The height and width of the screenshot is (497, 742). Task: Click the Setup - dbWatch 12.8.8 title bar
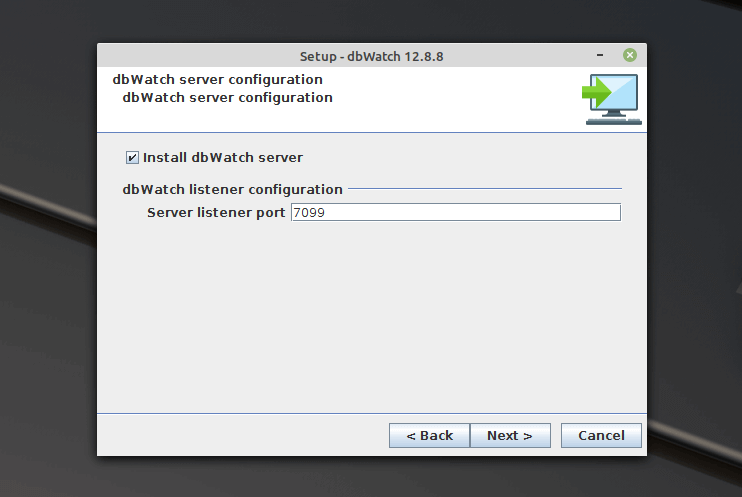[x=371, y=56]
